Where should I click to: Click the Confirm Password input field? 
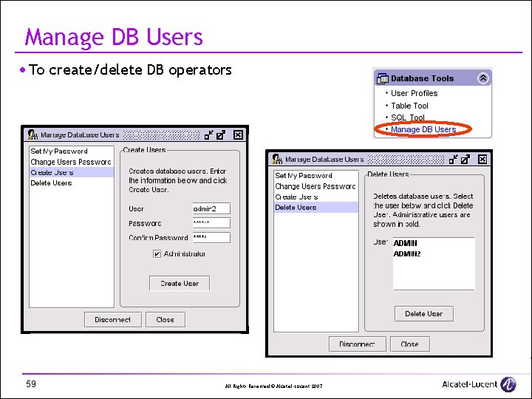[x=211, y=237]
